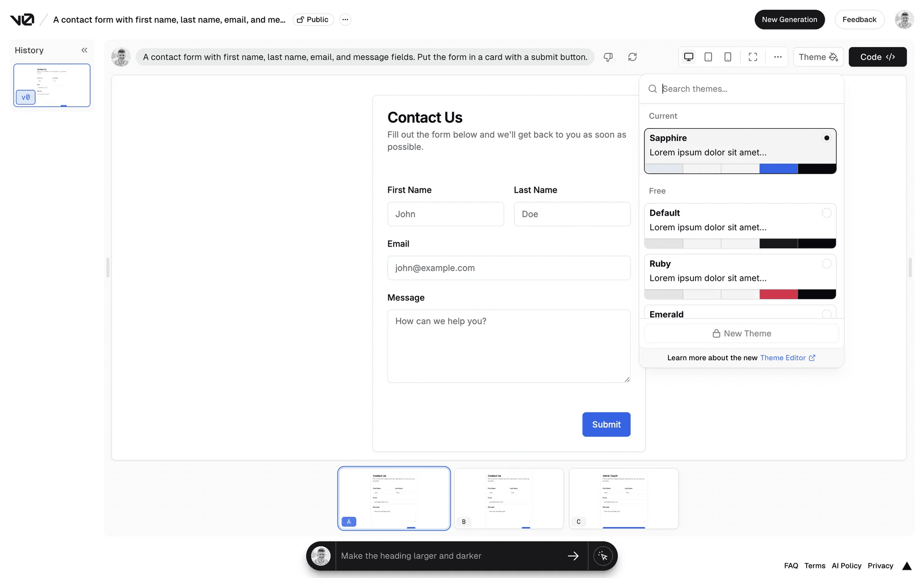The width and height of the screenshot is (924, 578).
Task: Select the Ruby theme radio button
Action: 826,263
